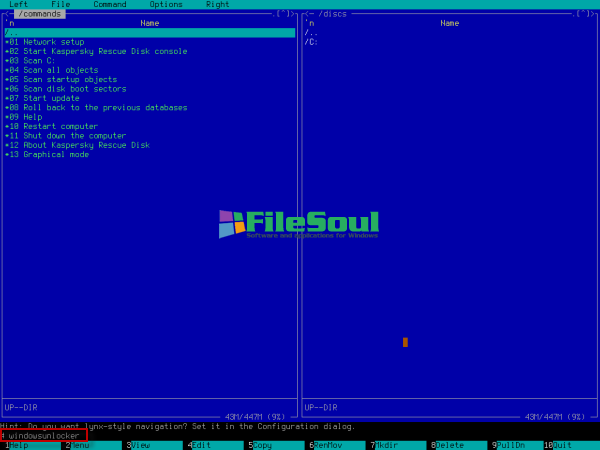This screenshot has width=600, height=450.
Task: Open the Right panel menu
Action: tap(217, 5)
